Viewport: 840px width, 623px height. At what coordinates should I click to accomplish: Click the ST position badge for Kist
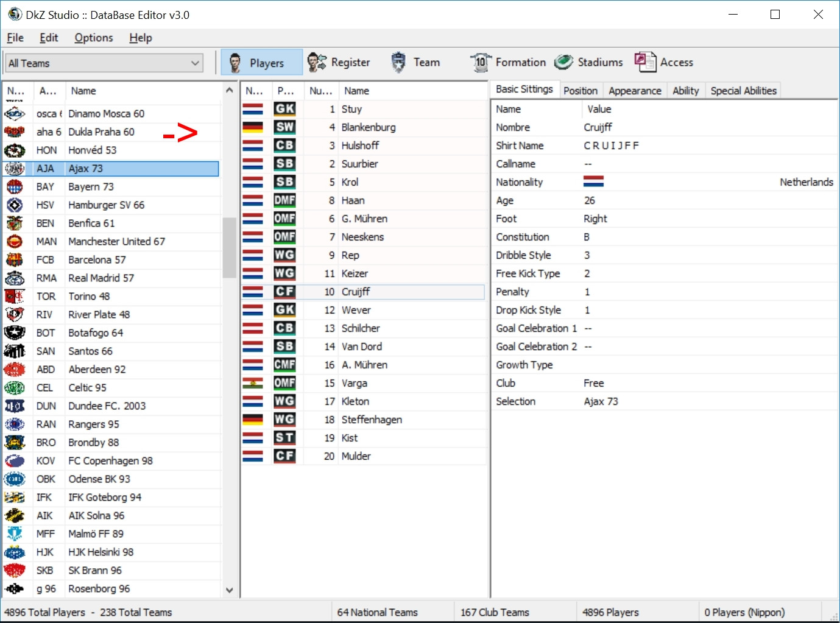pyautogui.click(x=284, y=438)
